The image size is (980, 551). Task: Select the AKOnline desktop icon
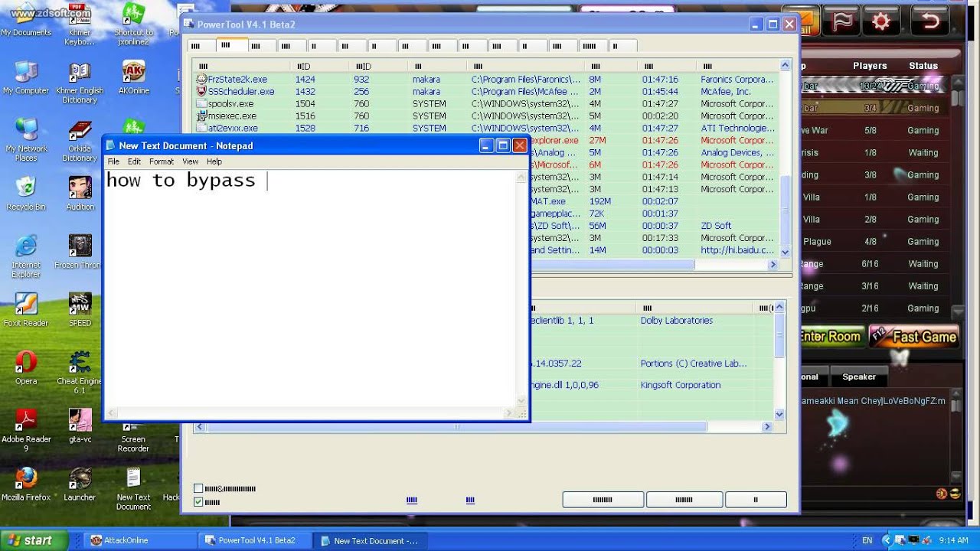point(134,78)
